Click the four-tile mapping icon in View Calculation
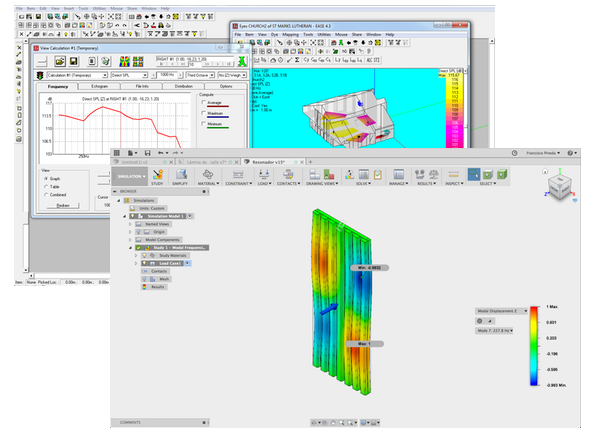The height and width of the screenshot is (434, 594). 138,61
